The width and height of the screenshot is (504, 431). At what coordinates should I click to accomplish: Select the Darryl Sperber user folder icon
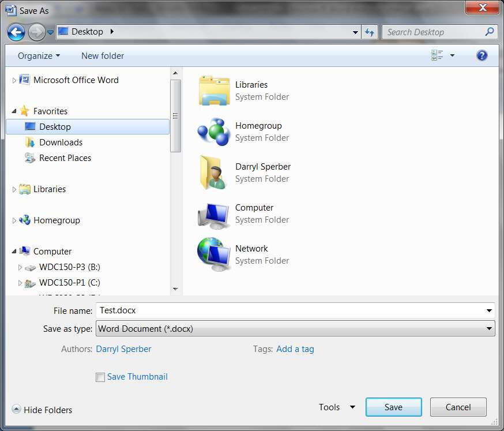(x=213, y=173)
